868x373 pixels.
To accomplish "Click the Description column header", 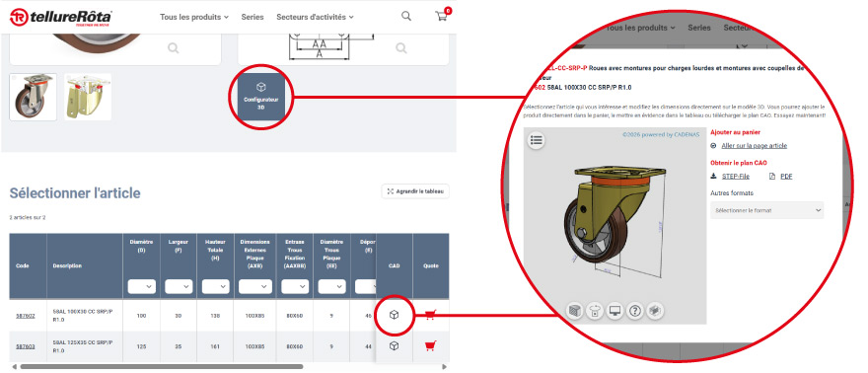I will 67,265.
